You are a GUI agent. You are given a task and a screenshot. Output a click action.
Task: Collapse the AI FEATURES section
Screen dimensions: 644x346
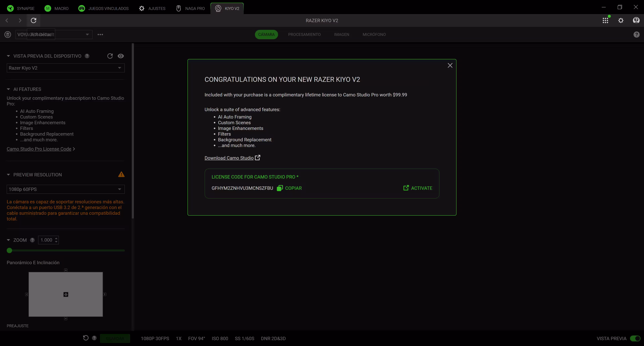pos(8,89)
